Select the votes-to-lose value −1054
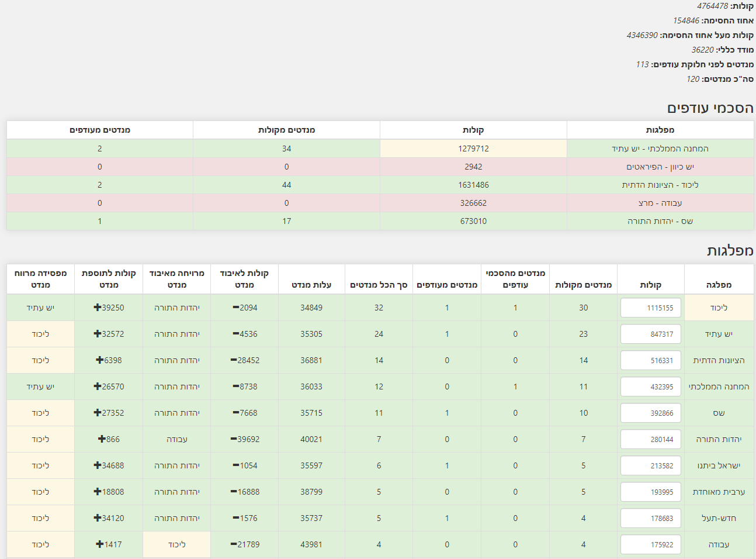The width and height of the screenshot is (756, 559). click(x=245, y=465)
